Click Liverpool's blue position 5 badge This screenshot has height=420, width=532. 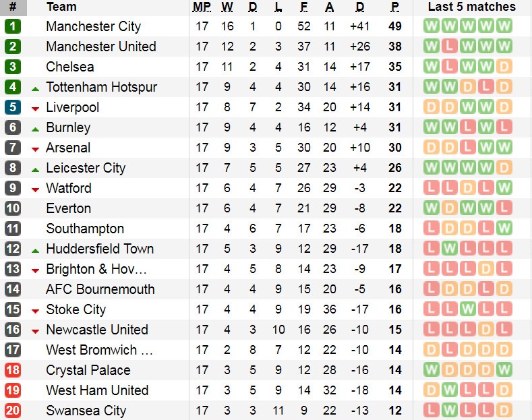pyautogui.click(x=13, y=108)
